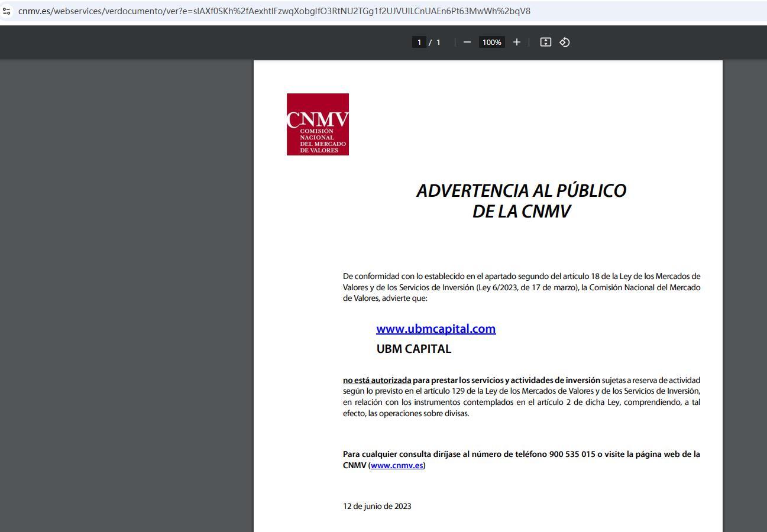This screenshot has width=767, height=532.
Task: Click the 'DE LA CNMV' title line
Action: point(521,212)
